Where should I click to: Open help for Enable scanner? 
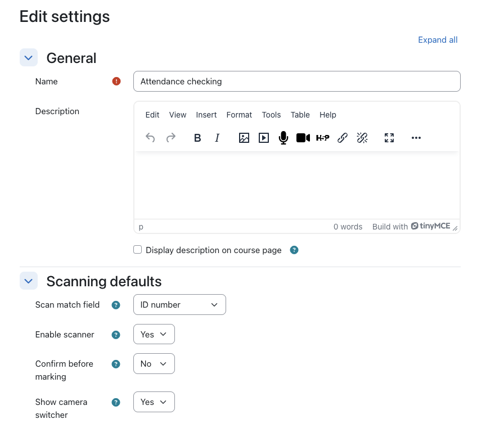click(x=116, y=335)
